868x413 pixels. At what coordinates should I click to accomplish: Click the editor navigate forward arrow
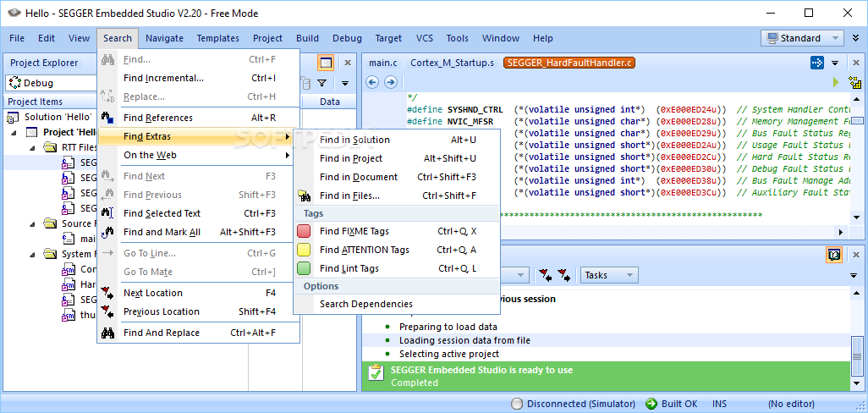(x=391, y=82)
